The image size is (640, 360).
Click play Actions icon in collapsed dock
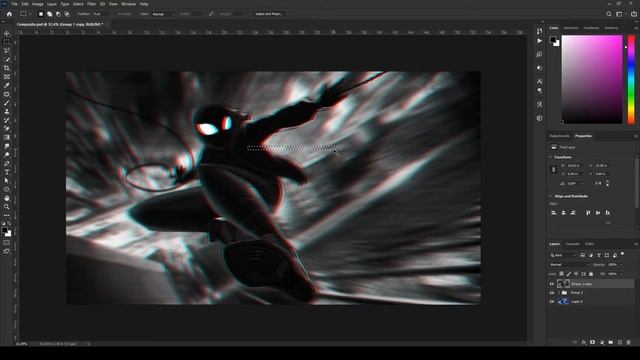[x=540, y=41]
